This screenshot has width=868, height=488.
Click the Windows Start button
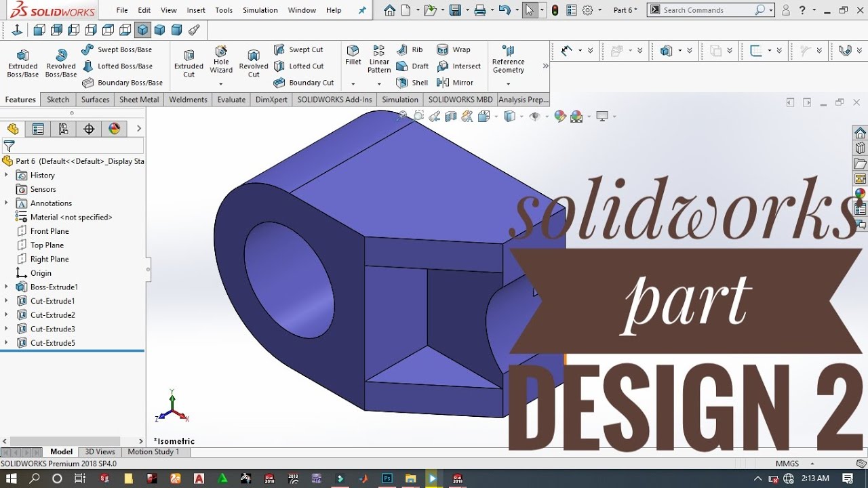12,479
